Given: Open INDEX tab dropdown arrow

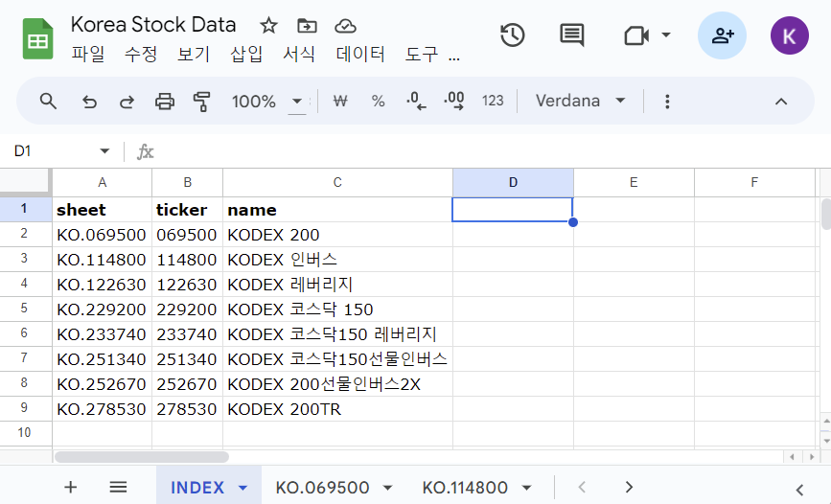Looking at the screenshot, I should pyautogui.click(x=242, y=488).
